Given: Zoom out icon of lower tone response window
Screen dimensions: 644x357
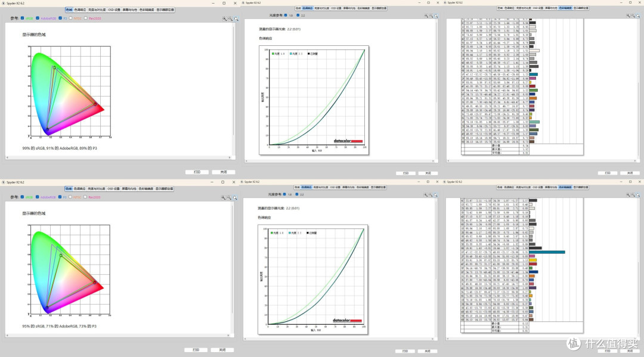Looking at the screenshot, I should (x=431, y=195).
